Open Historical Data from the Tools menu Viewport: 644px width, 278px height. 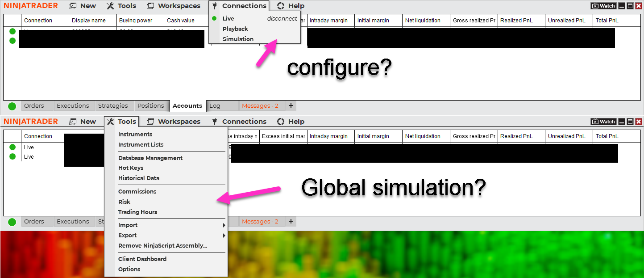[139, 178]
